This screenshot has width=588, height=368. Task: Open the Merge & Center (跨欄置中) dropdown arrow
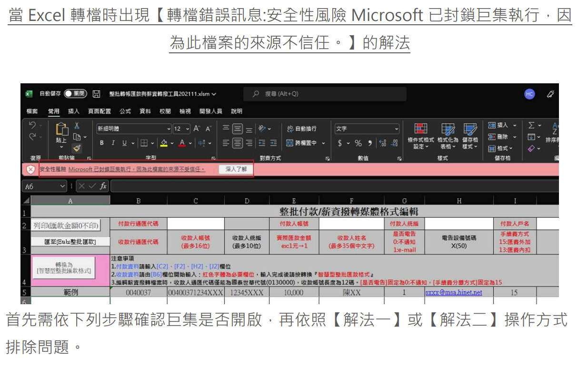[x=323, y=143]
